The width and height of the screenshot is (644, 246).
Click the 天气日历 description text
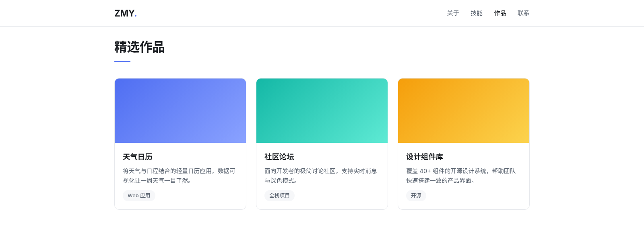(179, 176)
